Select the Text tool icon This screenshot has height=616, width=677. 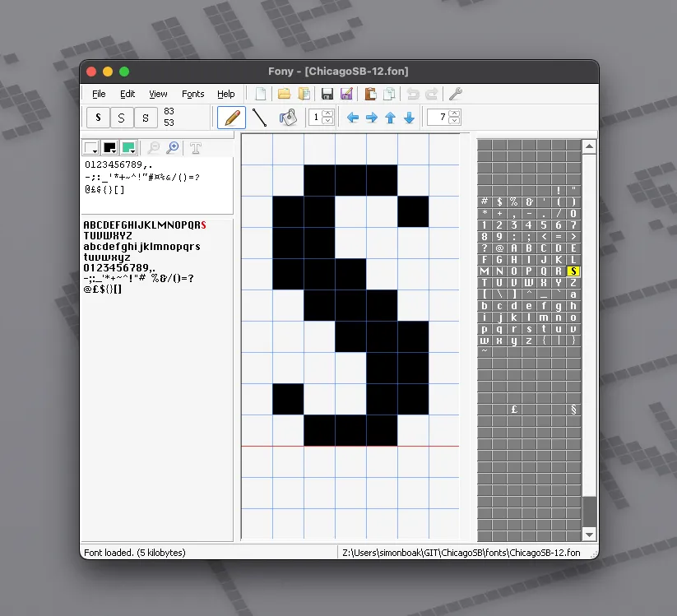[195, 148]
